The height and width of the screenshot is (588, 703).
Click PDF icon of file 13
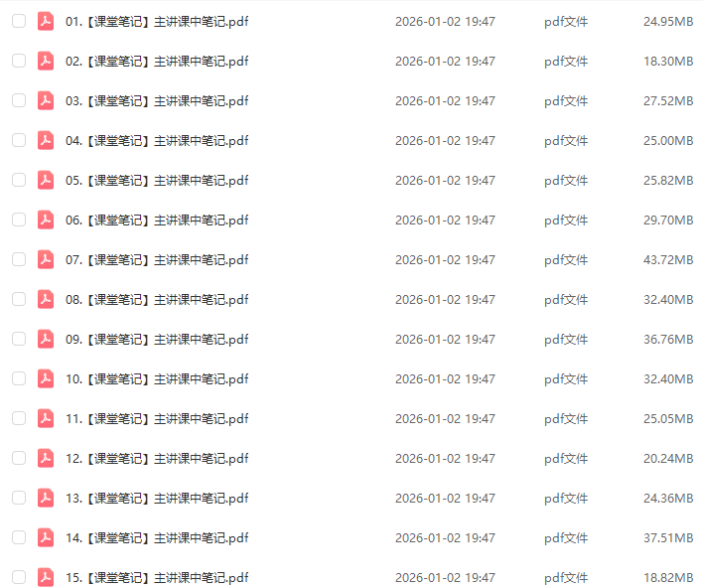[x=46, y=498]
